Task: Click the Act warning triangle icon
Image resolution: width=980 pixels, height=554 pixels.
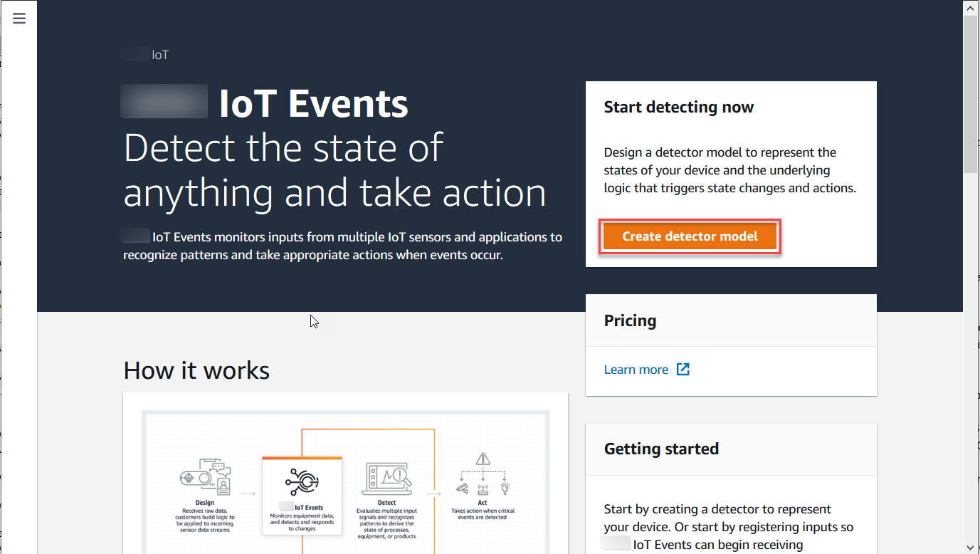Action: (x=483, y=459)
